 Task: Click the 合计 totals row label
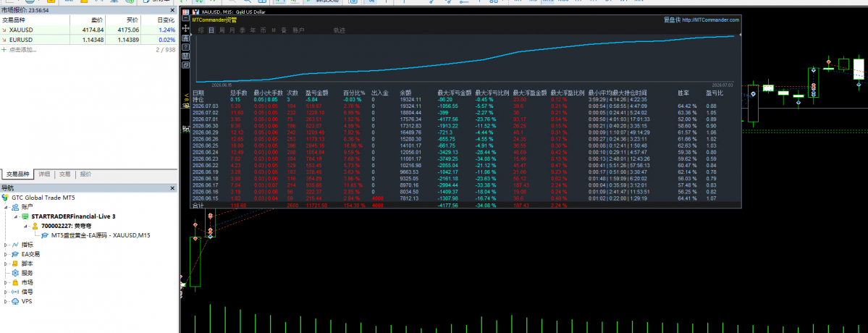pos(198,205)
